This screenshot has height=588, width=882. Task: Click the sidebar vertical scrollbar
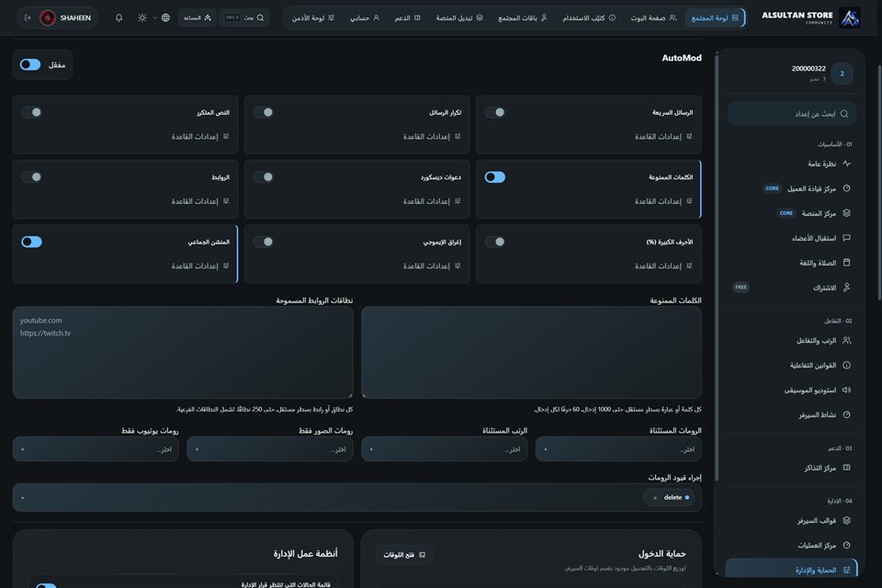(717, 267)
